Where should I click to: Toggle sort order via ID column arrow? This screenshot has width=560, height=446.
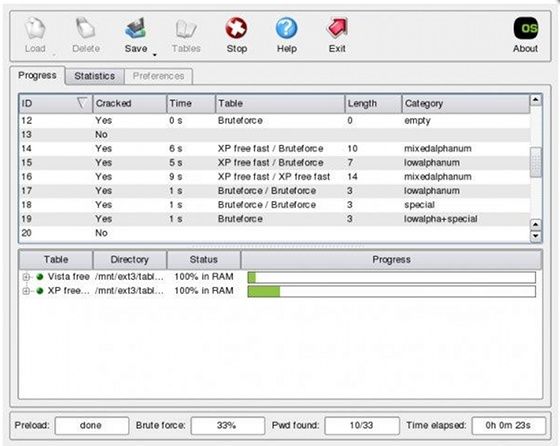tap(82, 104)
